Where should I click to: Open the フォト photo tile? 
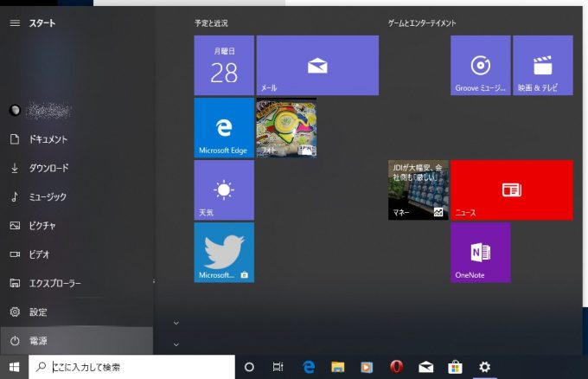click(286, 127)
